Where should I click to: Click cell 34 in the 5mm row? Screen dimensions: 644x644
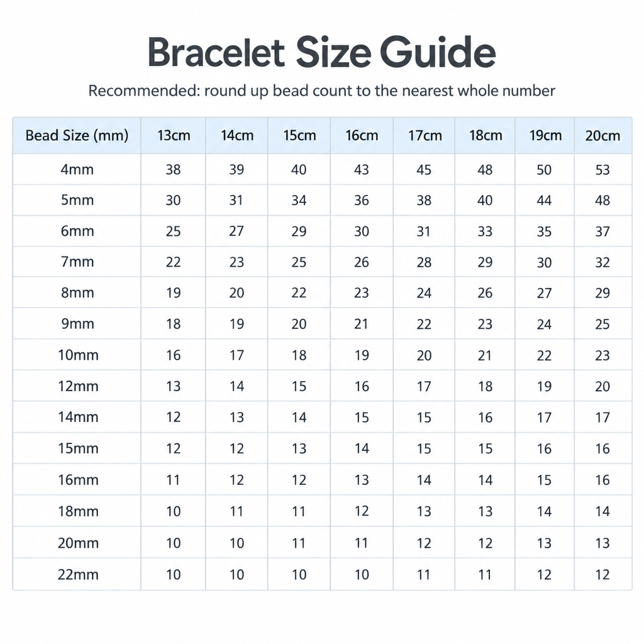299,201
